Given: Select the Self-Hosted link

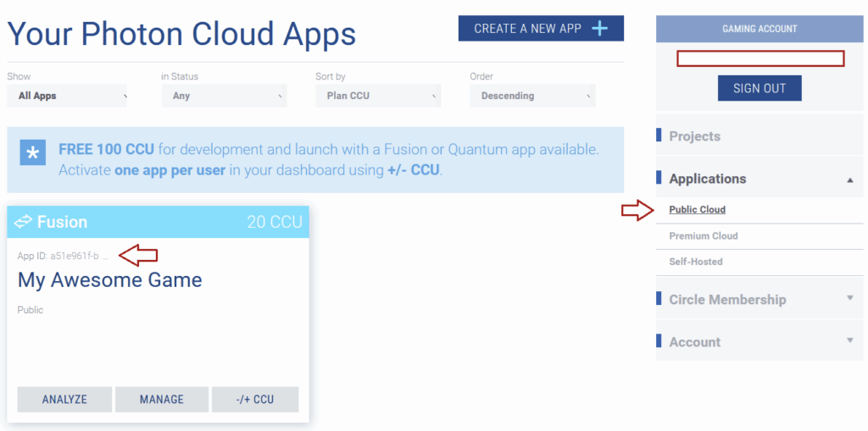Looking at the screenshot, I should tap(696, 262).
